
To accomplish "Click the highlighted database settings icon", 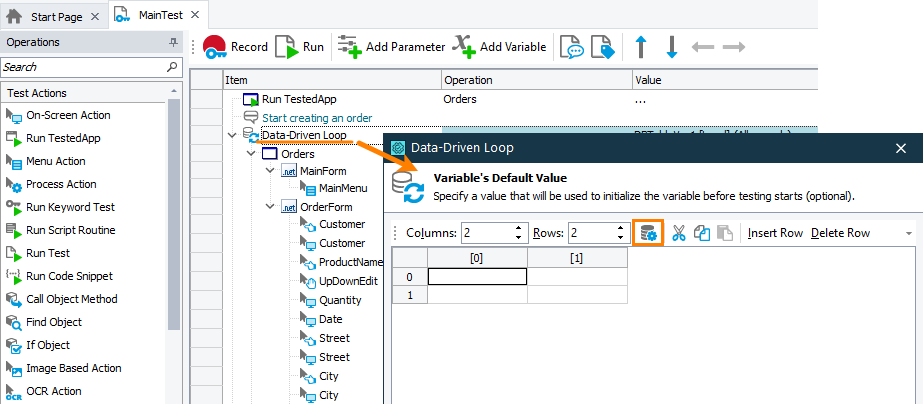I will point(649,233).
